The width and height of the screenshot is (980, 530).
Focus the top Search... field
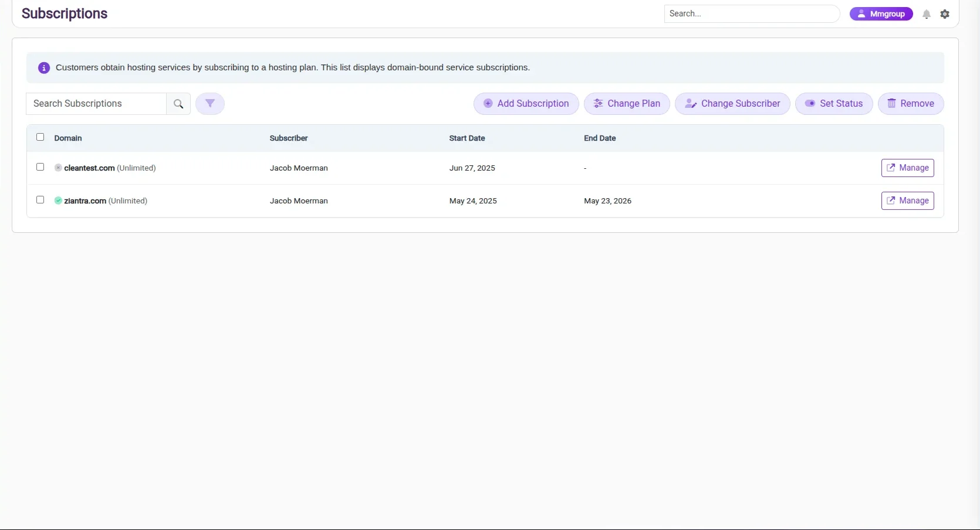tap(752, 14)
